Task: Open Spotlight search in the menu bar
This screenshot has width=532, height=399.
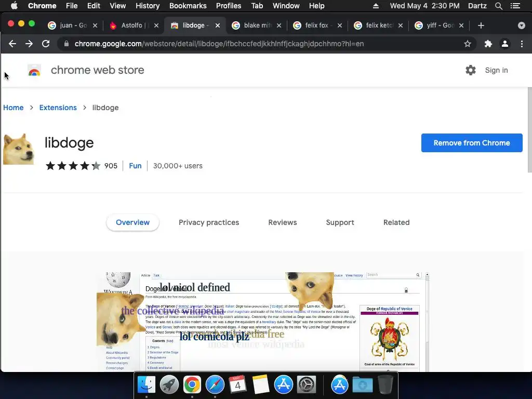Action: click(499, 6)
